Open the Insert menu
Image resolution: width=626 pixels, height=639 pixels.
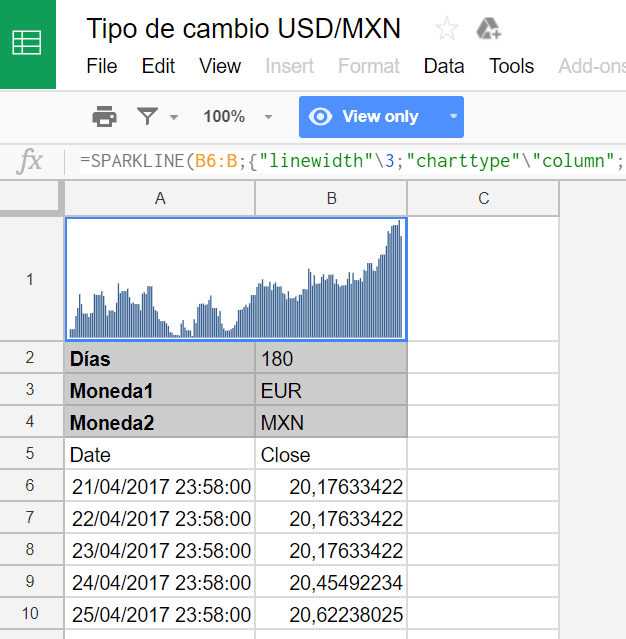pos(289,66)
